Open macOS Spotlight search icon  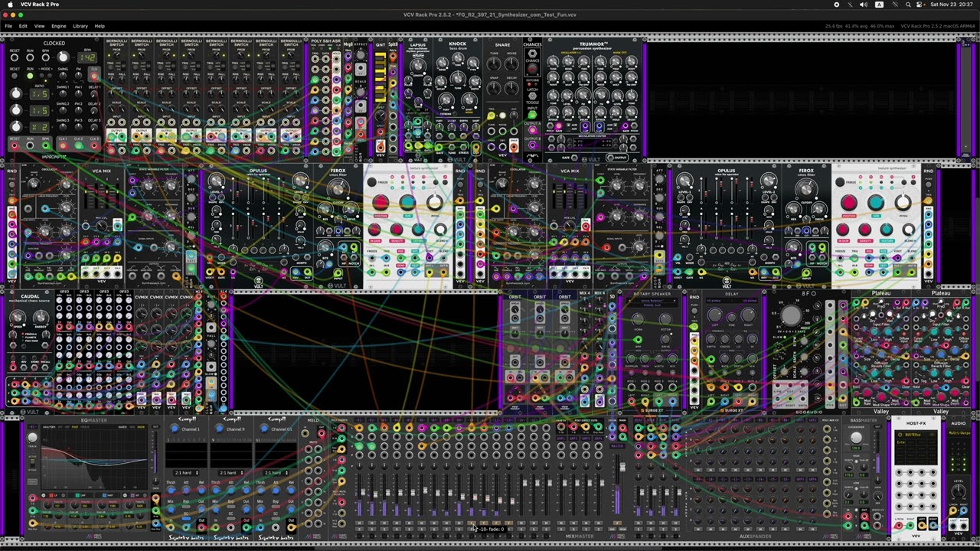908,5
